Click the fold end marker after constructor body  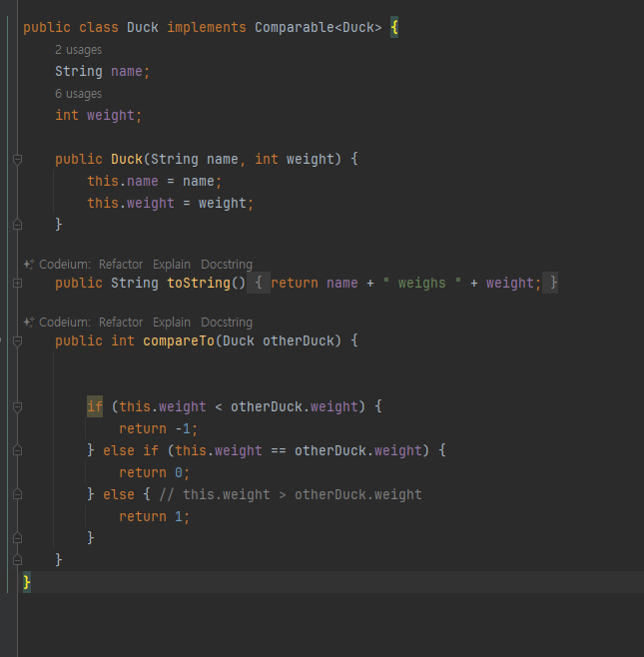pos(17,225)
